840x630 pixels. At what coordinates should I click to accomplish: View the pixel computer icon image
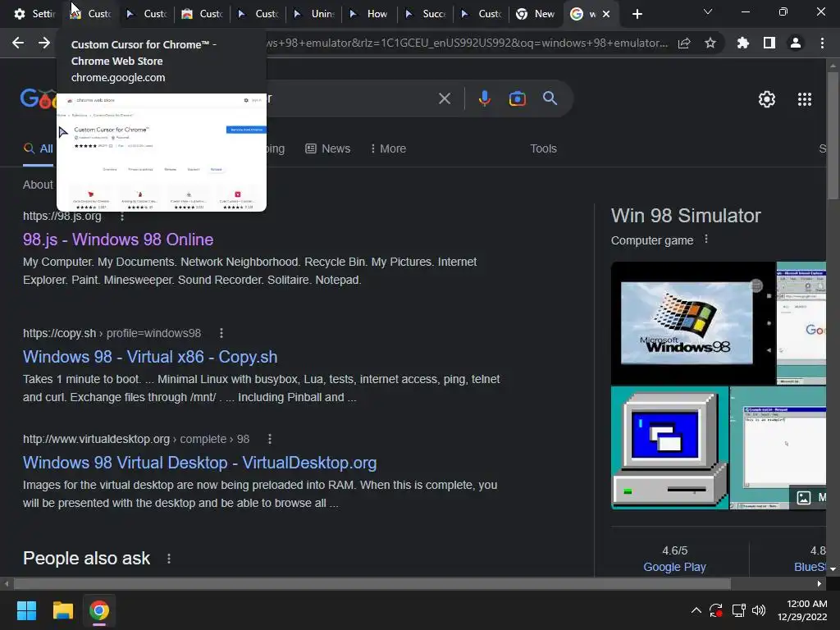[669, 448]
